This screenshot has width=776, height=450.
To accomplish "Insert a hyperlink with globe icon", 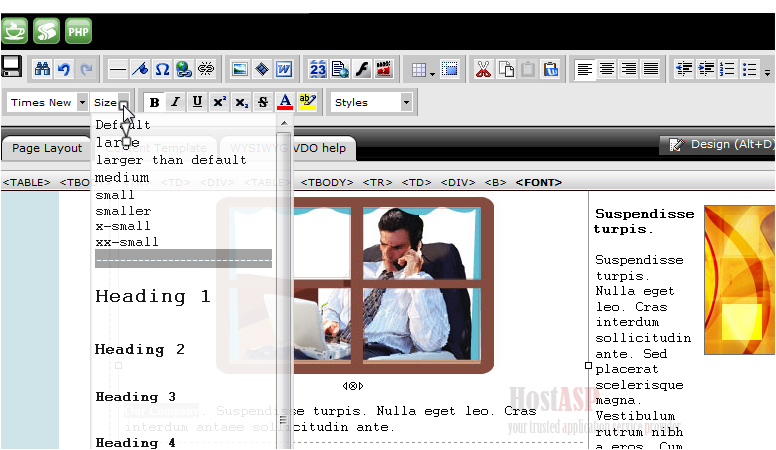I will point(184,69).
